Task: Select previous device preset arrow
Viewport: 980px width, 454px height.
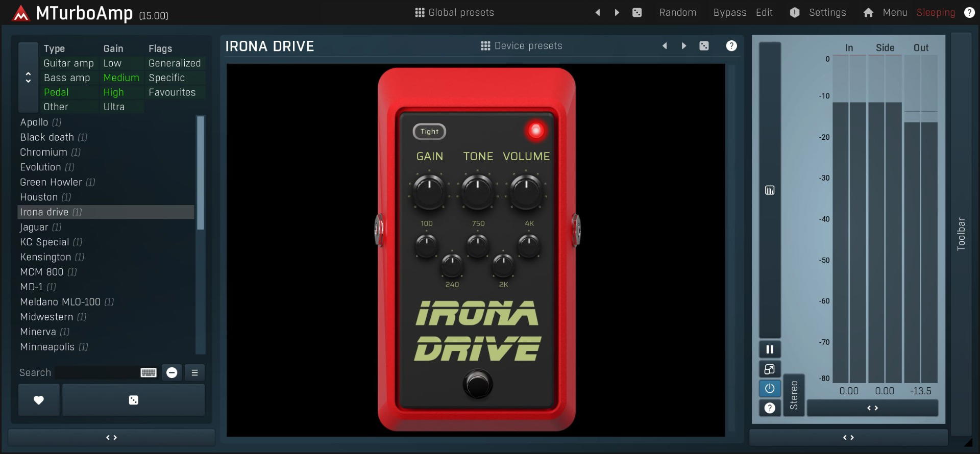Action: (x=665, y=46)
